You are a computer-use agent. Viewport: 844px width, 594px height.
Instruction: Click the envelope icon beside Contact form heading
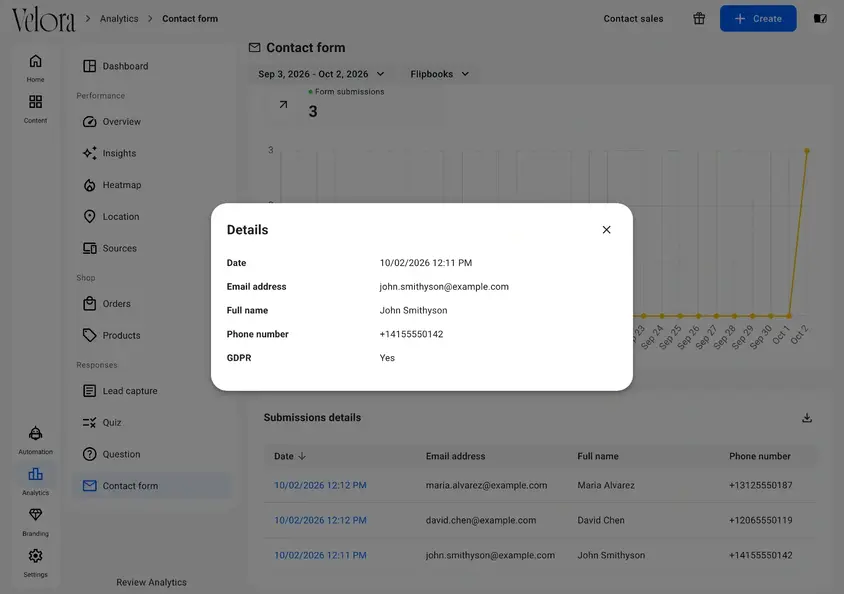click(x=255, y=47)
